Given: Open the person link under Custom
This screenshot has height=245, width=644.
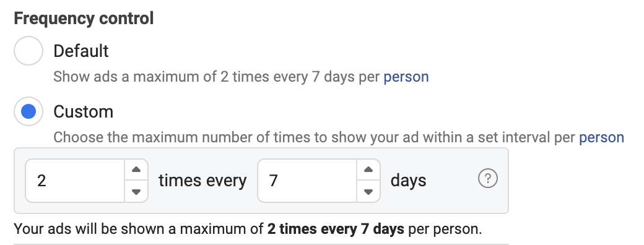Looking at the screenshot, I should [602, 137].
